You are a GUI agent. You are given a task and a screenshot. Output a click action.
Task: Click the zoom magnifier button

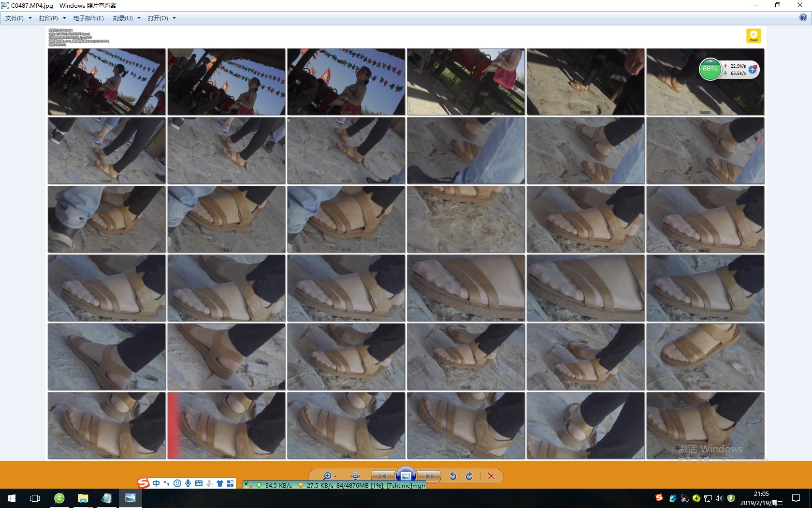pos(328,476)
